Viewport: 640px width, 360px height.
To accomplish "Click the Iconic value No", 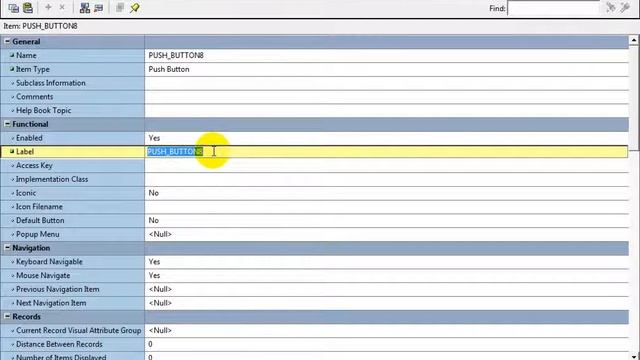I will pyautogui.click(x=153, y=193).
